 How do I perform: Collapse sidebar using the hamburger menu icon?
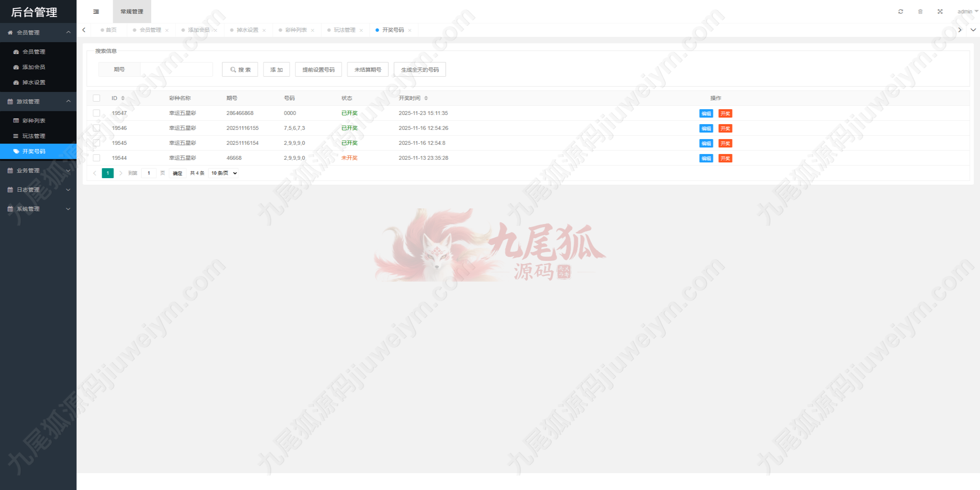tap(96, 11)
